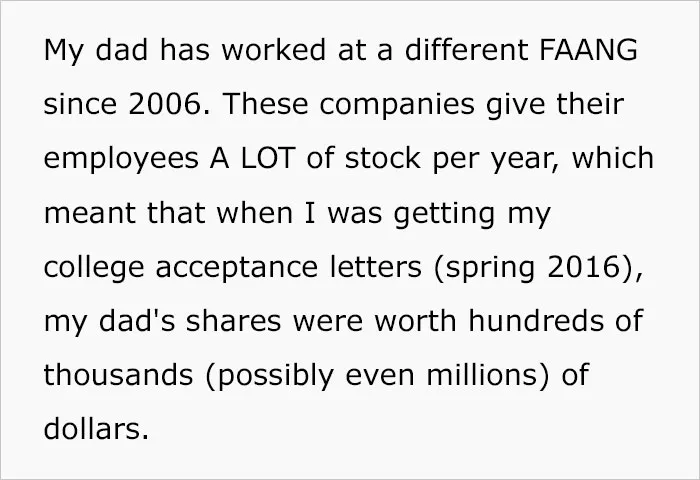
Task: Click the word "FAANG" in the first line
Action: point(588,49)
